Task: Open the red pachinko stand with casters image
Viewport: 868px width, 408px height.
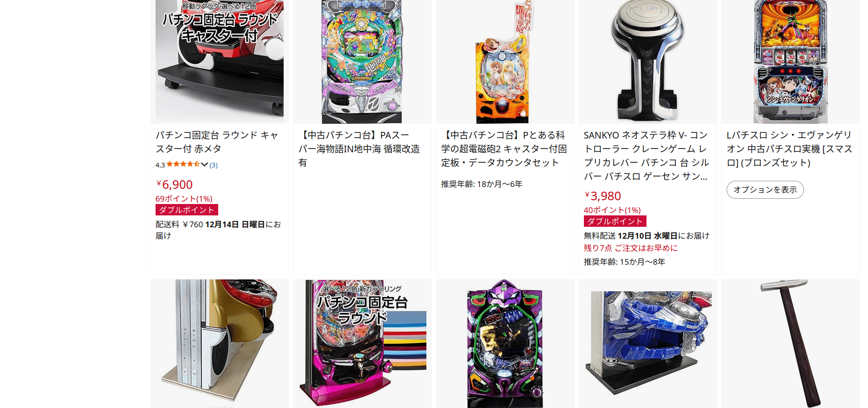Action: [x=220, y=62]
